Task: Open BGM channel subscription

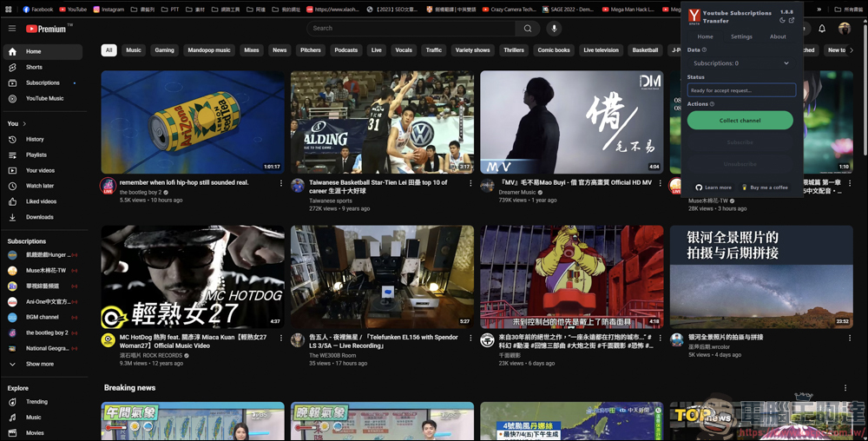Action: pos(43,317)
